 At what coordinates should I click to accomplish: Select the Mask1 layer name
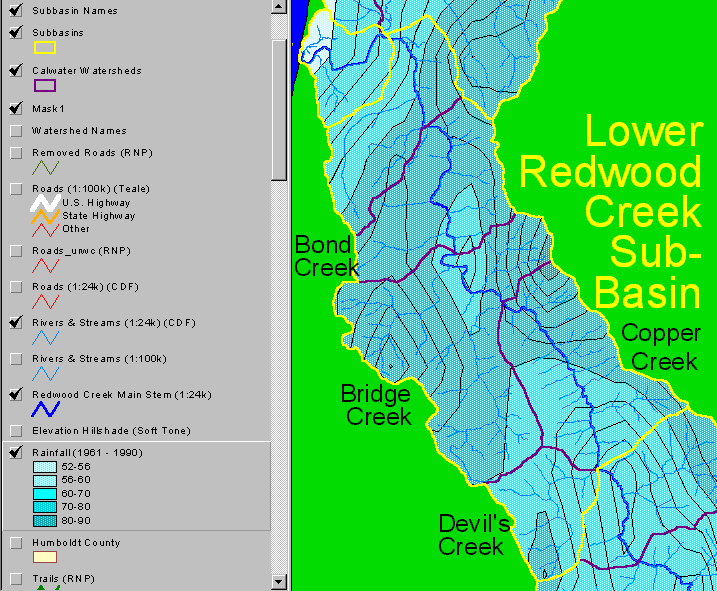[x=48, y=109]
